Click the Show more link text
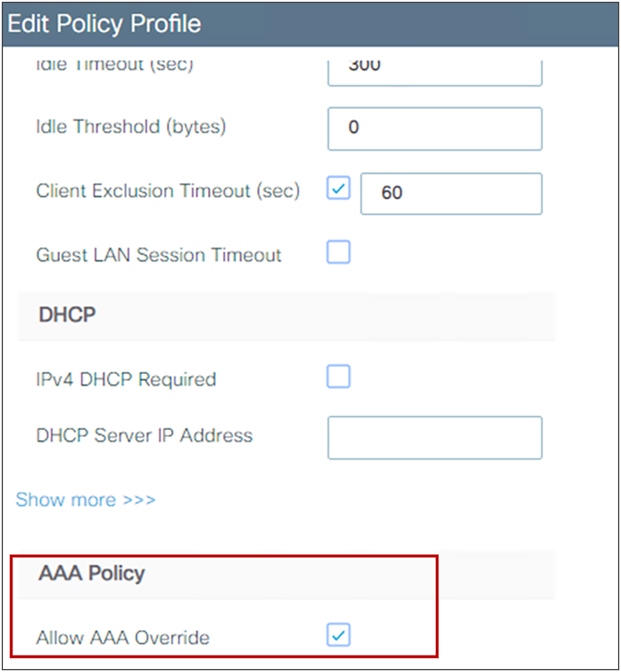The width and height of the screenshot is (621, 672). coord(66,500)
